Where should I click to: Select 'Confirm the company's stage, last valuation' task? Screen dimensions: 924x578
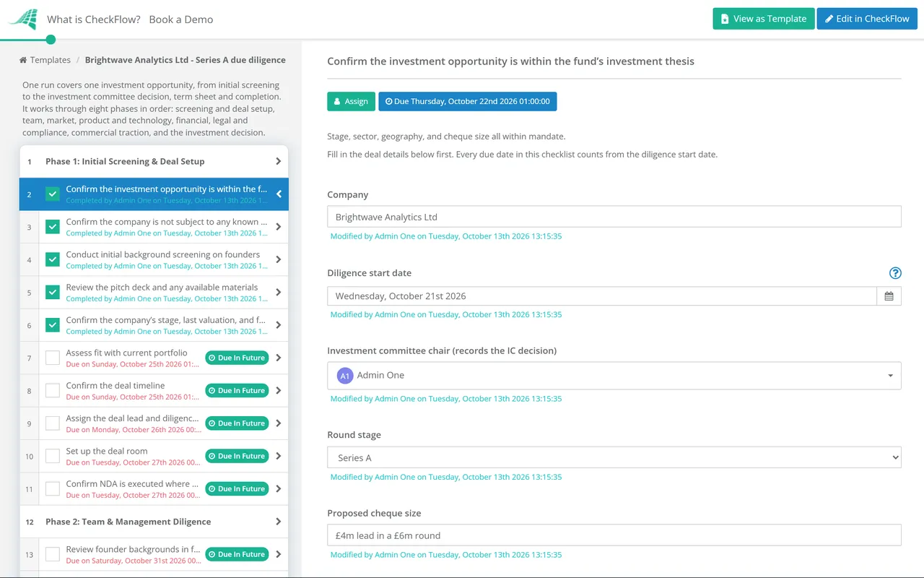click(x=154, y=325)
